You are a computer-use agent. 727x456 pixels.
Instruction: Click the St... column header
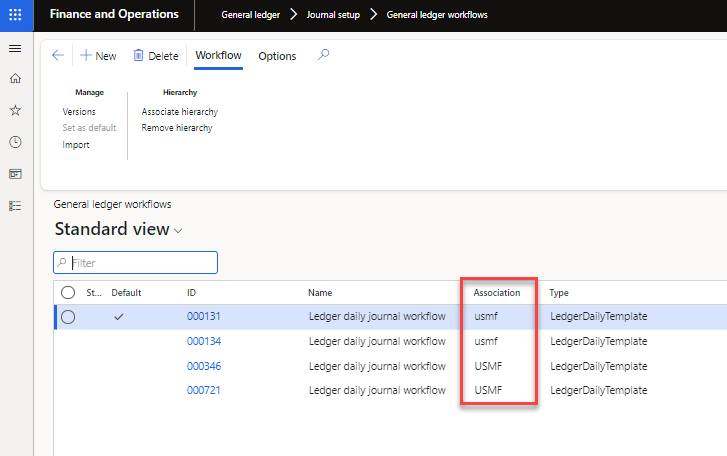[x=94, y=293]
